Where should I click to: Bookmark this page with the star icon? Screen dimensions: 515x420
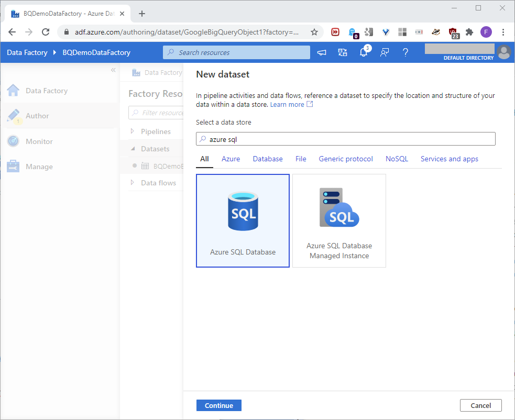[x=314, y=32]
